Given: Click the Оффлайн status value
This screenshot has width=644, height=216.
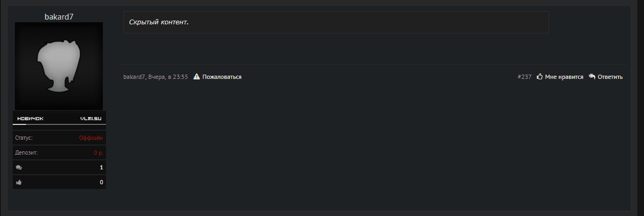Looking at the screenshot, I should click(x=91, y=138).
